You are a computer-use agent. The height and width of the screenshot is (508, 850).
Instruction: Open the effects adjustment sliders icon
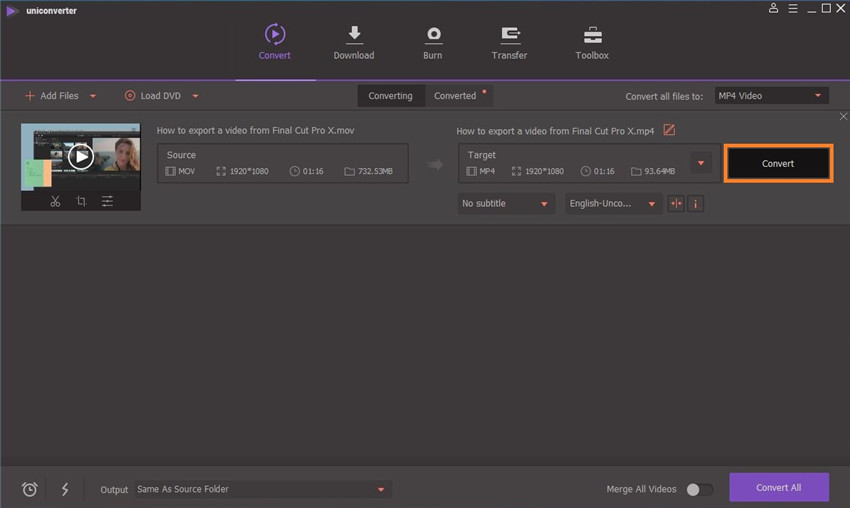click(x=107, y=202)
